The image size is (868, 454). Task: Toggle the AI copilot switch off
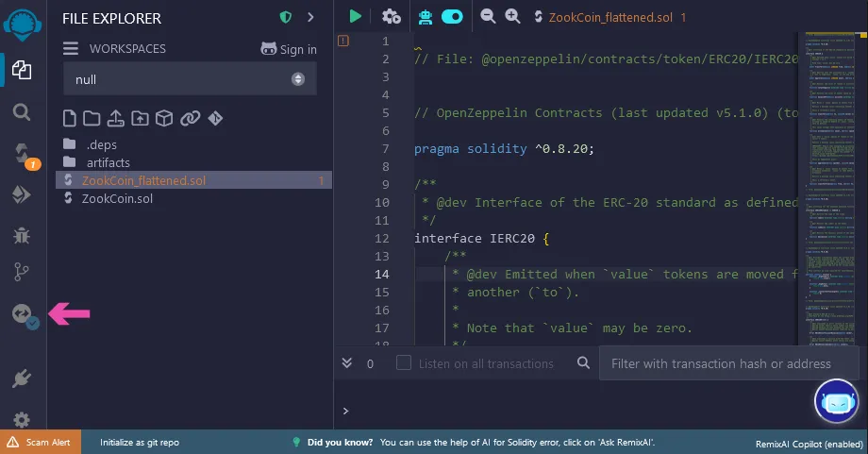pos(452,17)
